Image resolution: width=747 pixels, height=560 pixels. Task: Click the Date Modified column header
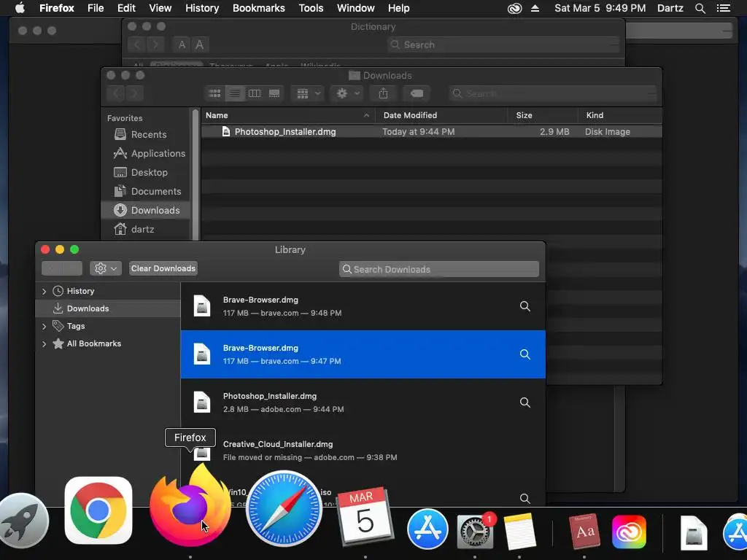point(441,115)
